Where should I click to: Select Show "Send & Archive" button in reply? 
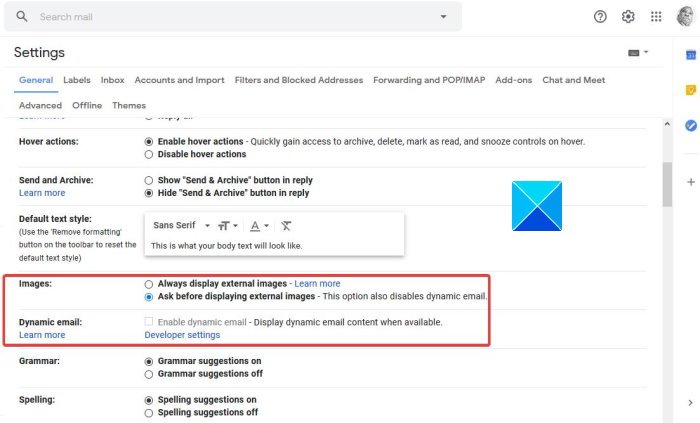149,180
